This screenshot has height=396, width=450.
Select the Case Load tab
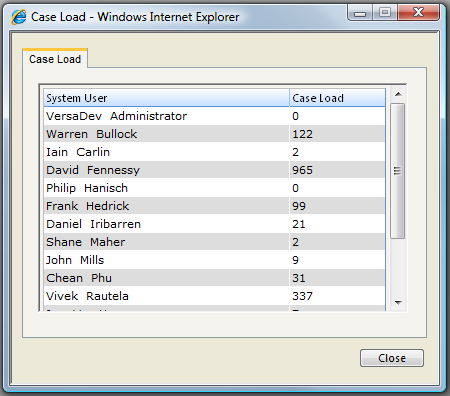click(x=55, y=59)
